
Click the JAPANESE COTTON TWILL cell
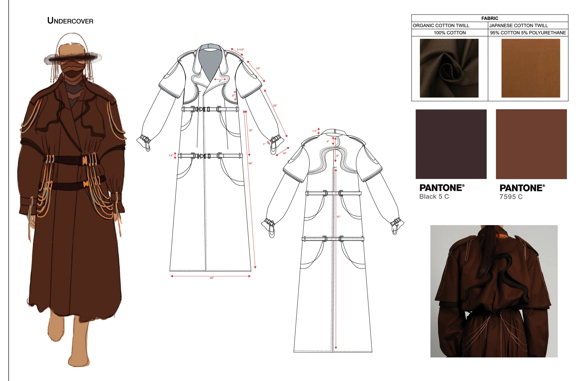click(528, 25)
